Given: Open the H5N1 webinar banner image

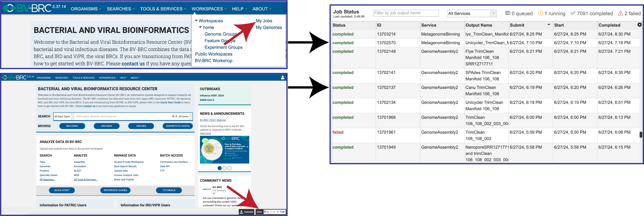Looking at the screenshot, I should coord(224,150).
